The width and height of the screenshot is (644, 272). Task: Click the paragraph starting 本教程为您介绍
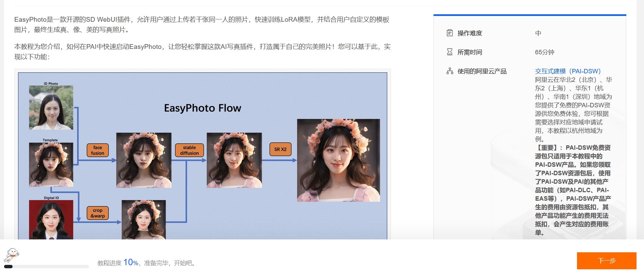point(202,52)
